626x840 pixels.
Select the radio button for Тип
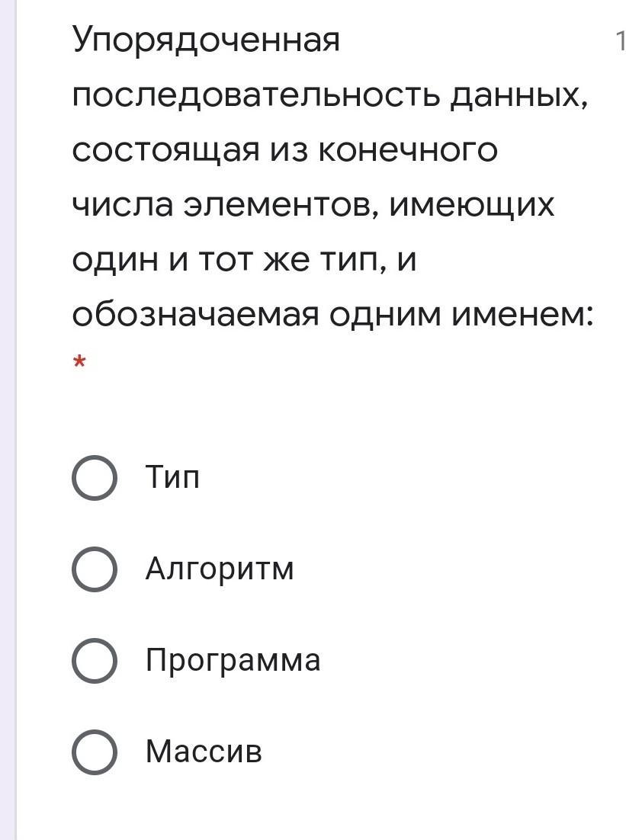[x=95, y=478]
